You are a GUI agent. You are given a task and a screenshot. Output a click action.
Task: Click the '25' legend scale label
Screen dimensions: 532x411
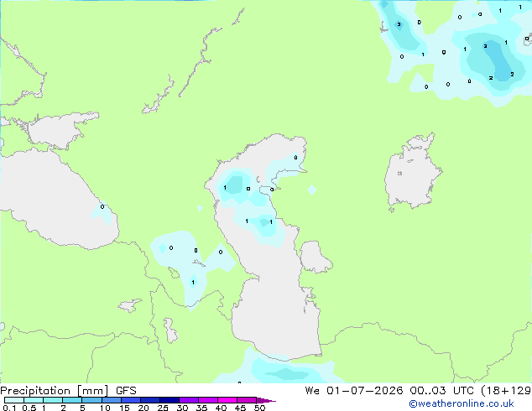163,408
